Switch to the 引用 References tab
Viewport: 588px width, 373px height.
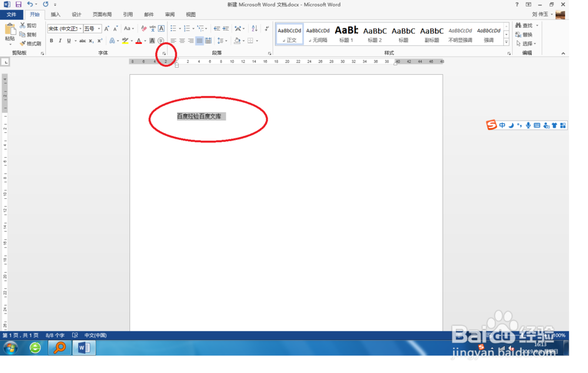[128, 15]
